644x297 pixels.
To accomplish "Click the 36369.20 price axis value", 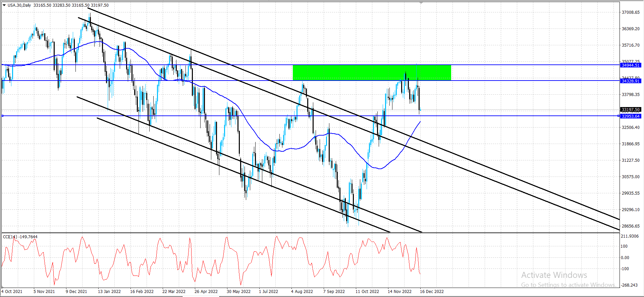I will click(x=631, y=29).
